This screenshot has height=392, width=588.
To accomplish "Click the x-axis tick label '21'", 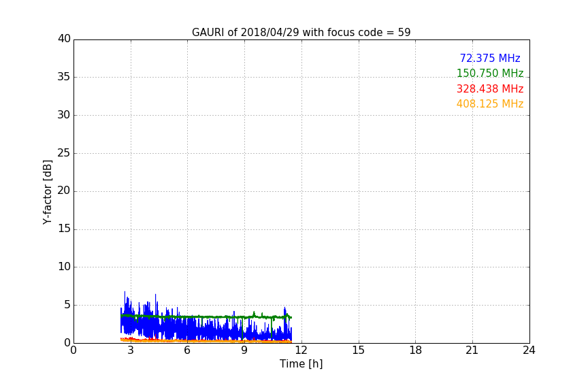I will (x=472, y=350).
